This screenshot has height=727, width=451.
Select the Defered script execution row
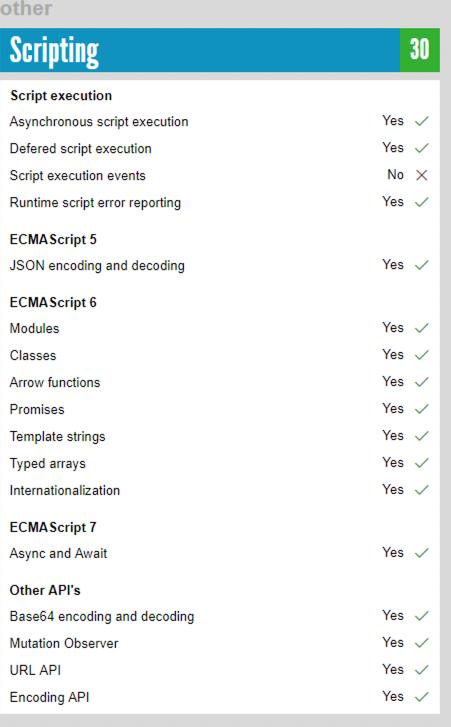[x=220, y=148]
